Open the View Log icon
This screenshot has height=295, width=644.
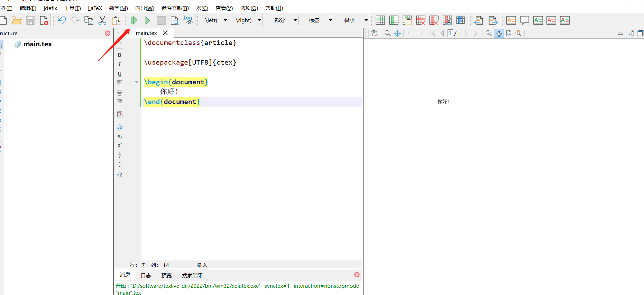pyautogui.click(x=188, y=20)
